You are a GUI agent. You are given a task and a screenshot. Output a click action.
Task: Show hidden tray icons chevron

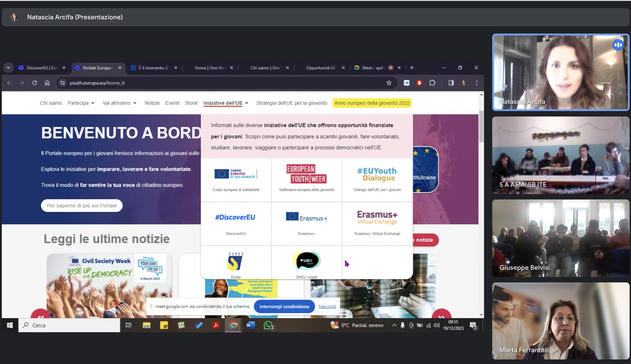pos(394,325)
